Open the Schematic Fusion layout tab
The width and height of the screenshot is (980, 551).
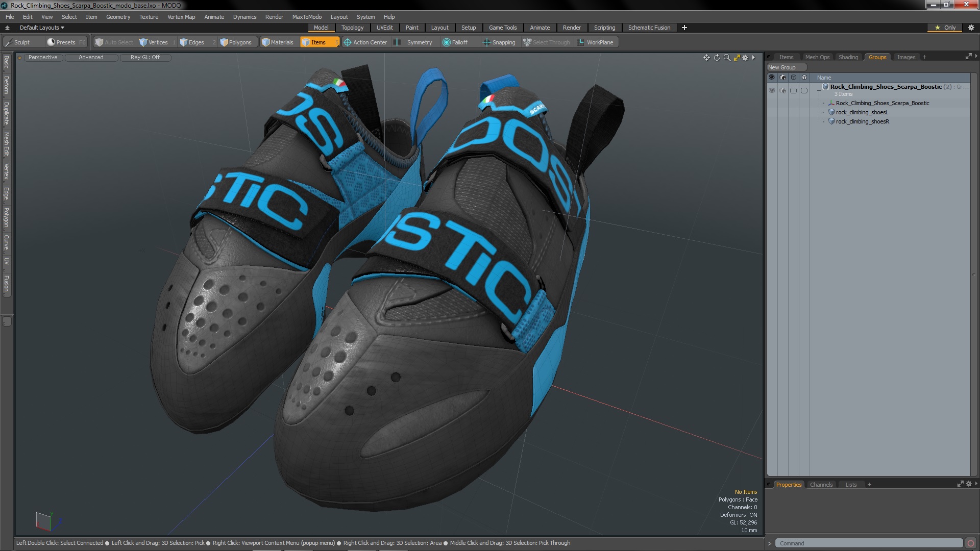[649, 28]
